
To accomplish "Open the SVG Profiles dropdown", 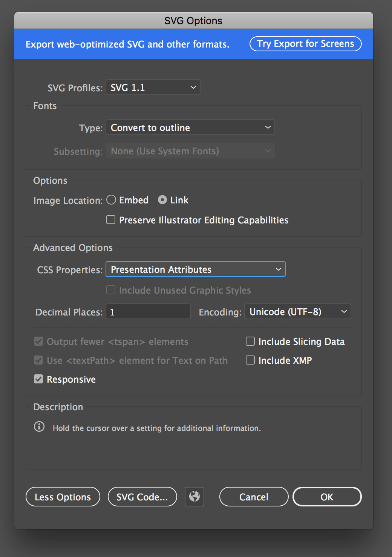I will tap(153, 87).
